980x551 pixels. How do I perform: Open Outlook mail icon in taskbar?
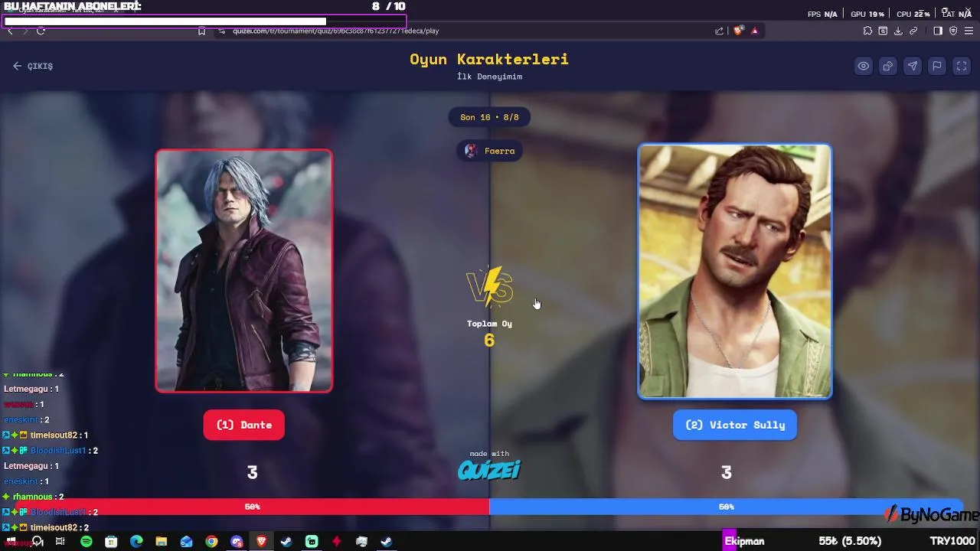(x=186, y=541)
